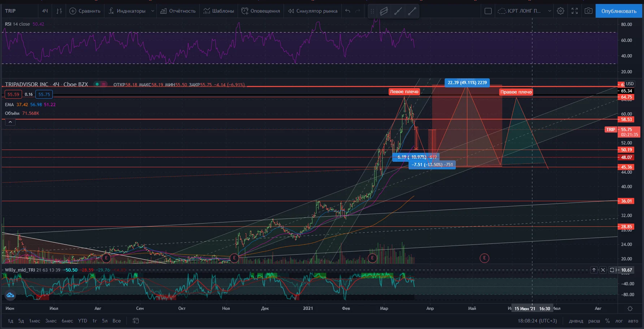Open the Отчётность financials menu
The height and width of the screenshot is (329, 644).
(178, 11)
